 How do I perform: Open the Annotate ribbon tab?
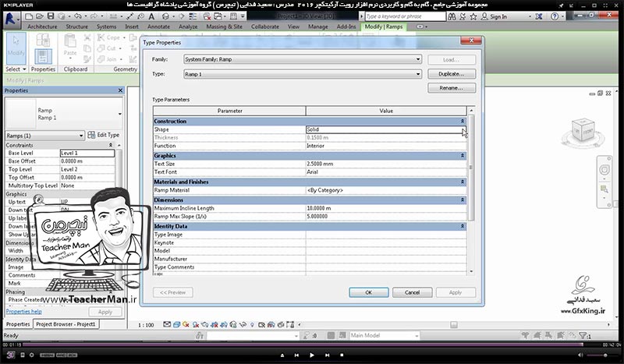(x=159, y=27)
